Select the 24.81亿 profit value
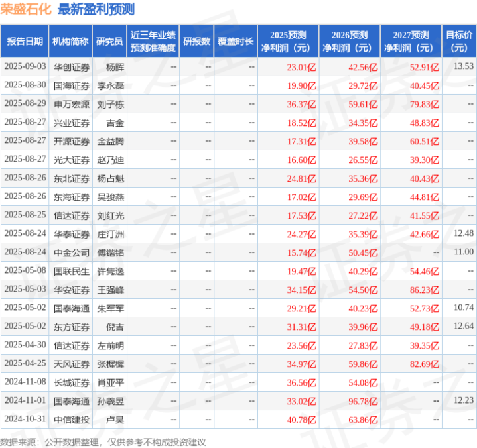This screenshot has width=477, height=448. (302, 178)
